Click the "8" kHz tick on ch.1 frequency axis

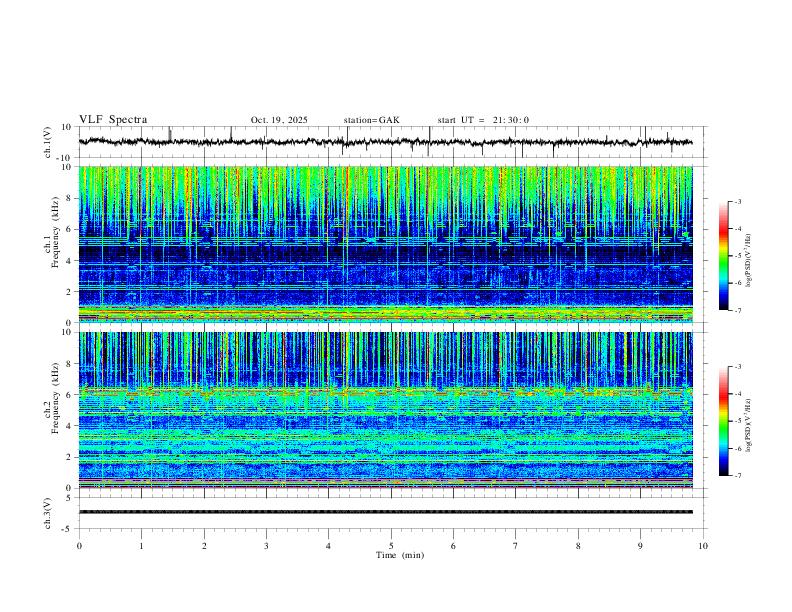point(70,198)
